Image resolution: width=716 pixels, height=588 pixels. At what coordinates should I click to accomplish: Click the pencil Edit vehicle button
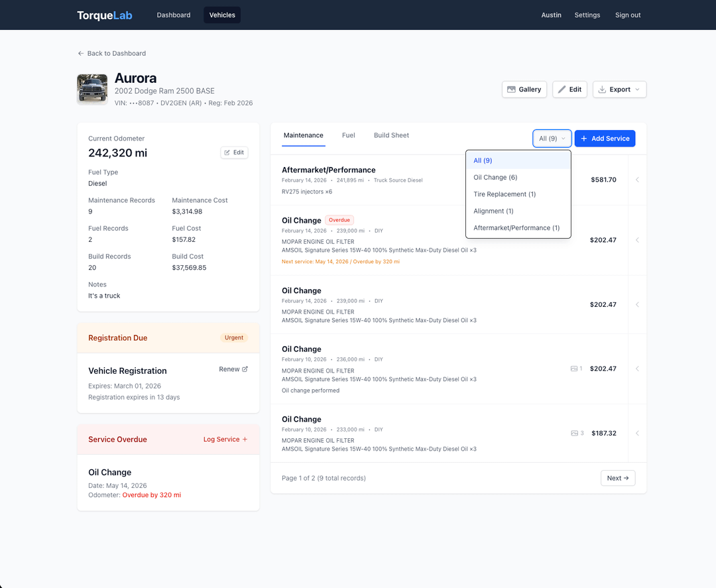[x=569, y=89]
